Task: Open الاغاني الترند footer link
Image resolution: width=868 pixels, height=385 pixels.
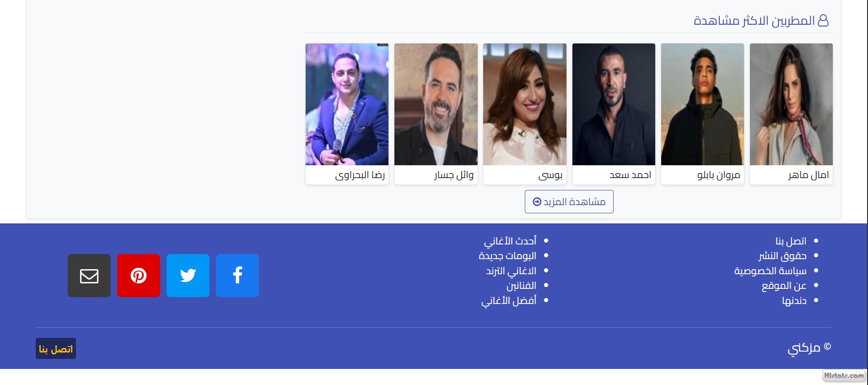Action: [x=511, y=271]
